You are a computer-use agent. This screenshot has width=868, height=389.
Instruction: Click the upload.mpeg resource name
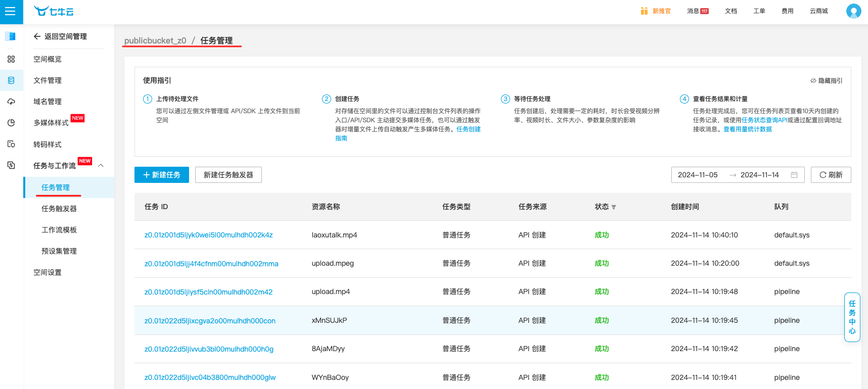tap(333, 263)
